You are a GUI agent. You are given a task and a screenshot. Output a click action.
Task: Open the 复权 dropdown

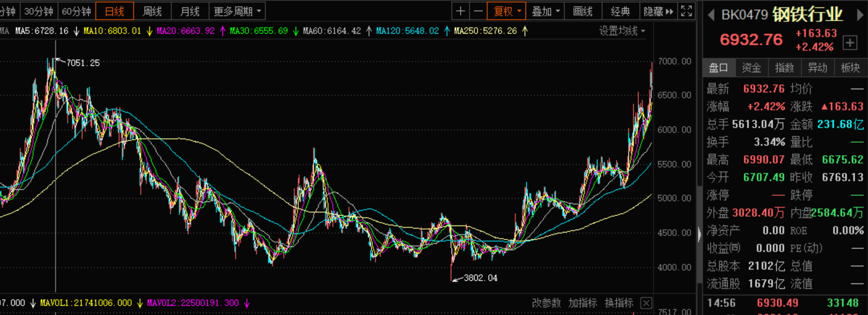tap(506, 11)
